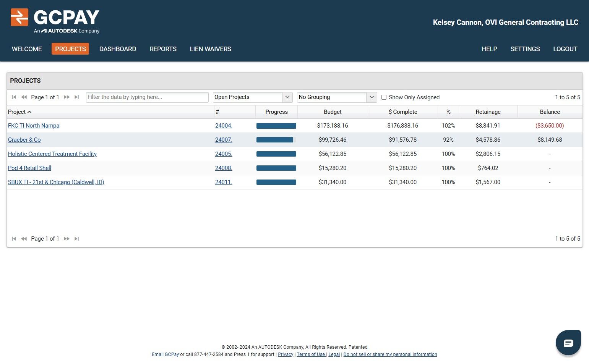Image resolution: width=589 pixels, height=364 pixels.
Task: Go to first page in top pager
Action: pyautogui.click(x=14, y=97)
